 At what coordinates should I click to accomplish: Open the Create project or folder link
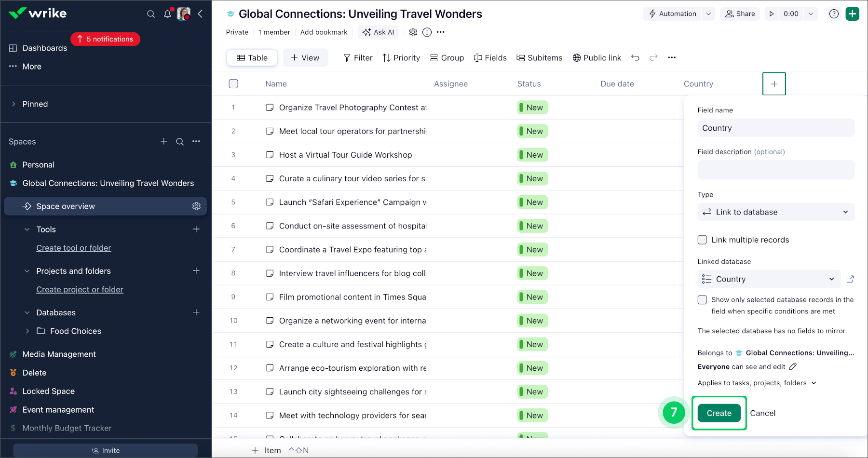(80, 290)
